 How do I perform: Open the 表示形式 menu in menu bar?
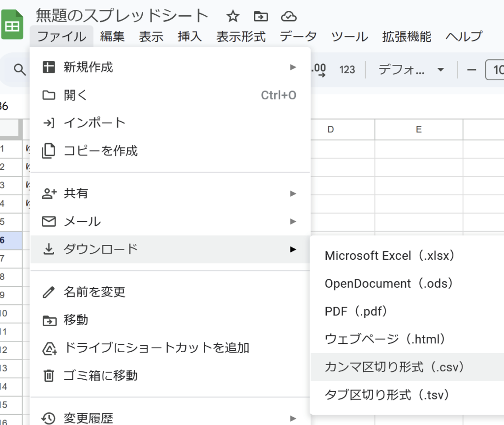click(241, 36)
